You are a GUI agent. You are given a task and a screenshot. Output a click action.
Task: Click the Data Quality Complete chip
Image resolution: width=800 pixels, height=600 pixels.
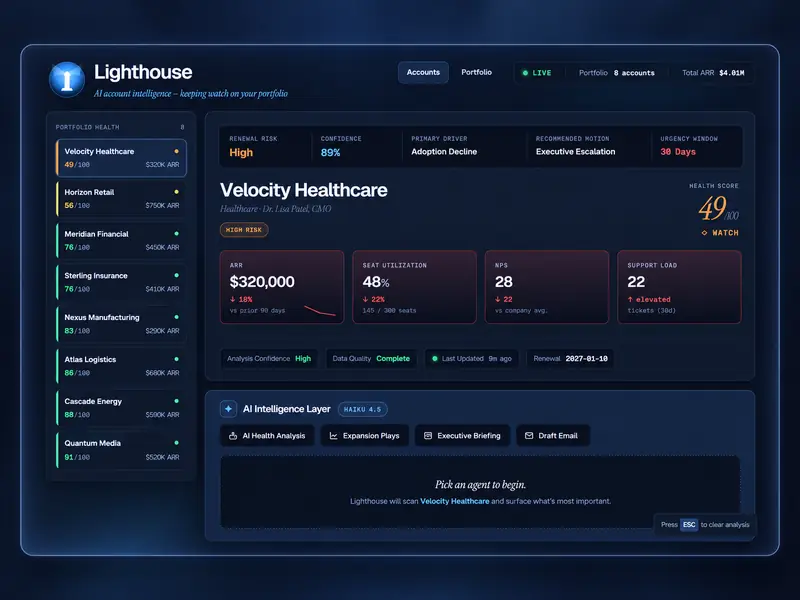point(371,359)
